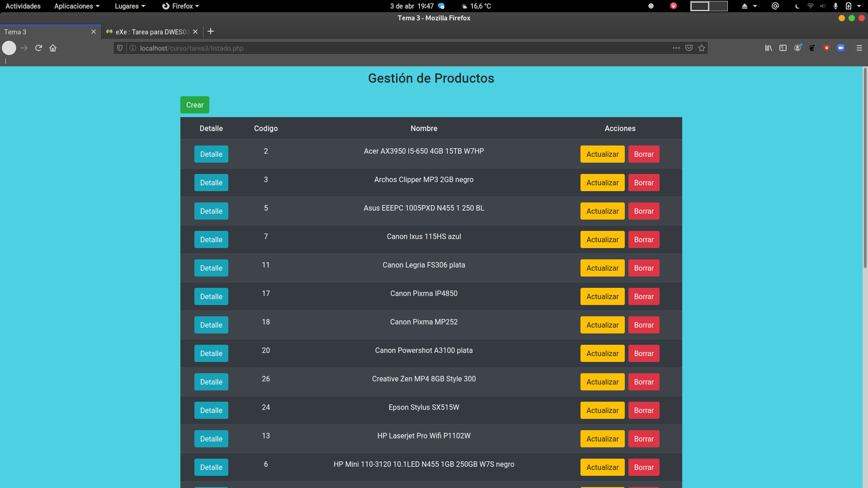Switch to eXe Tarea para DWES03 tab
Viewport: 868px width, 488px height.
(x=152, y=32)
